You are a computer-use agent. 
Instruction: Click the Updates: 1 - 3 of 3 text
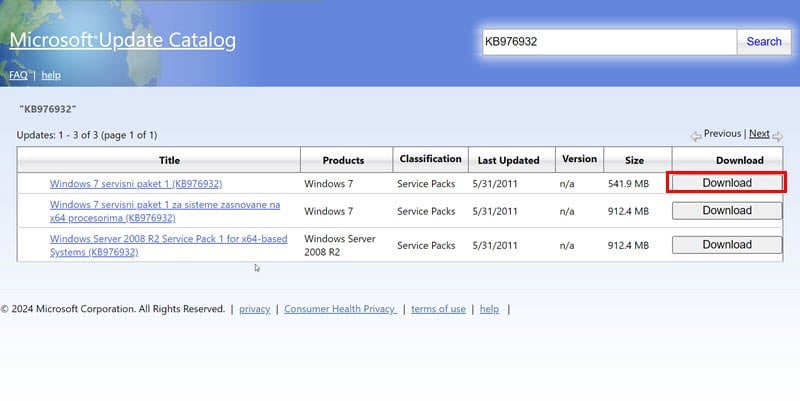point(87,135)
